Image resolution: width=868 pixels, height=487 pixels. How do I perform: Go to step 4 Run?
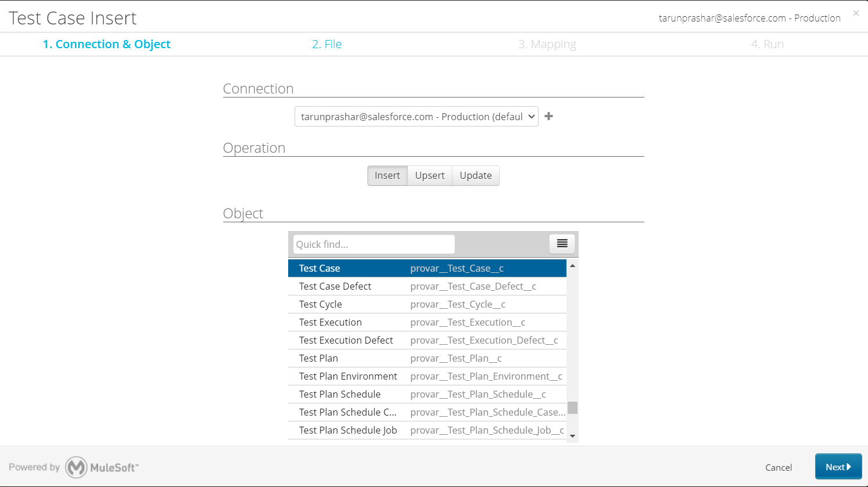click(x=767, y=44)
